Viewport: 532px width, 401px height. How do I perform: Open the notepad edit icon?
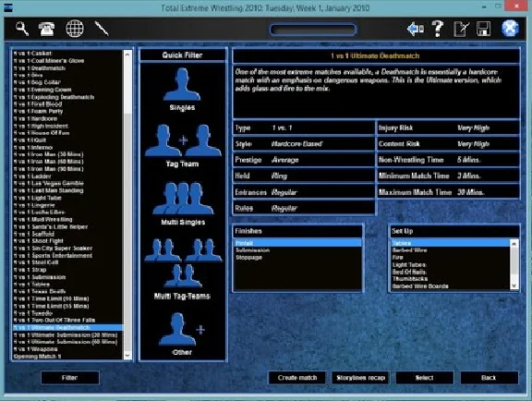pyautogui.click(x=461, y=29)
